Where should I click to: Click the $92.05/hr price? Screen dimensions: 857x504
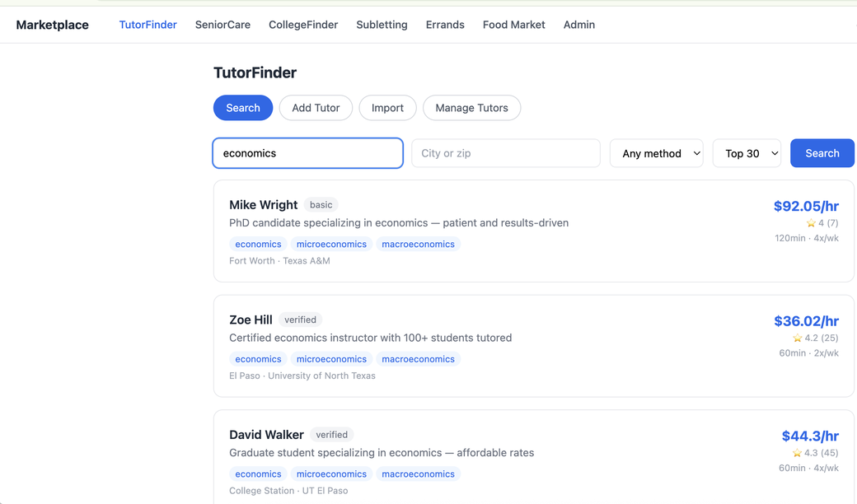pos(806,206)
